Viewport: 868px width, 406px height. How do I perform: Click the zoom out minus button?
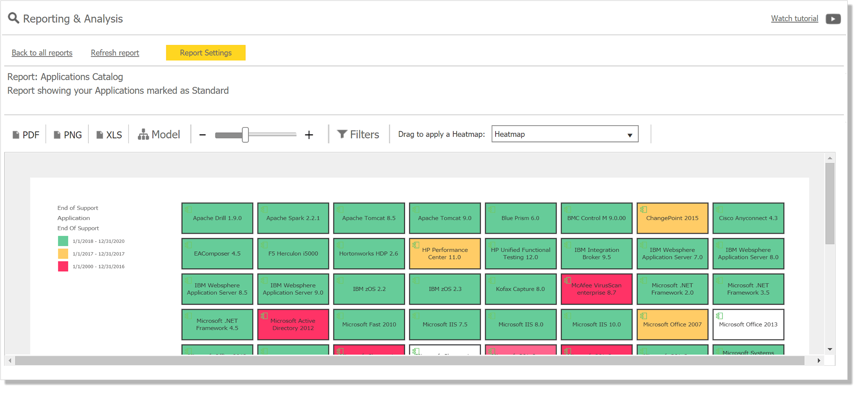[x=202, y=135]
